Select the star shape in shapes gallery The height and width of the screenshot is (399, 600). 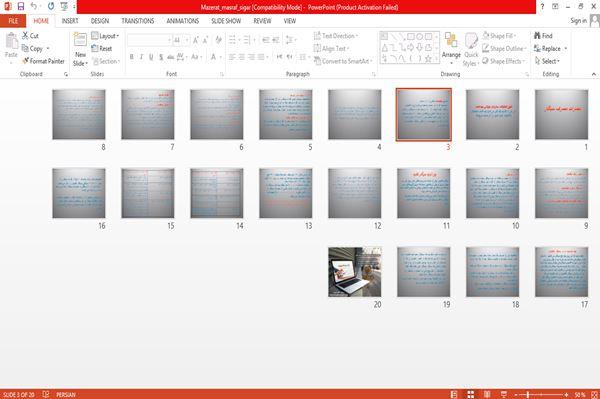(x=429, y=59)
